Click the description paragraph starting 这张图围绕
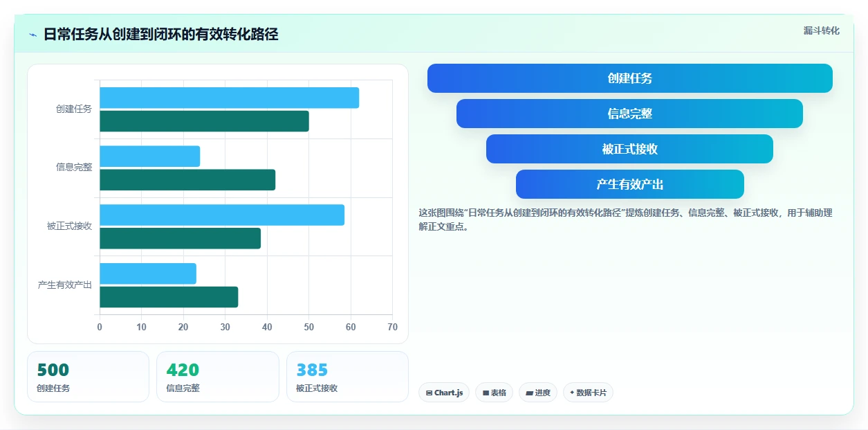Viewport: 868px width, 430px height. point(625,220)
